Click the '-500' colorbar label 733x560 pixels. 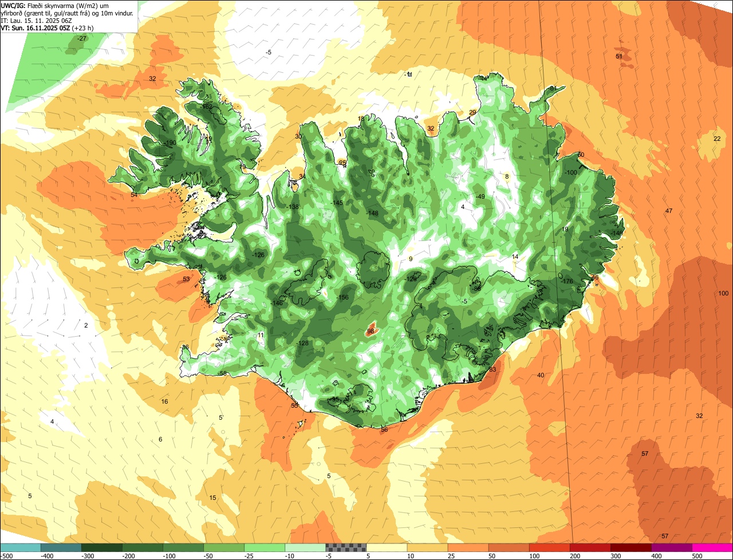click(x=7, y=556)
